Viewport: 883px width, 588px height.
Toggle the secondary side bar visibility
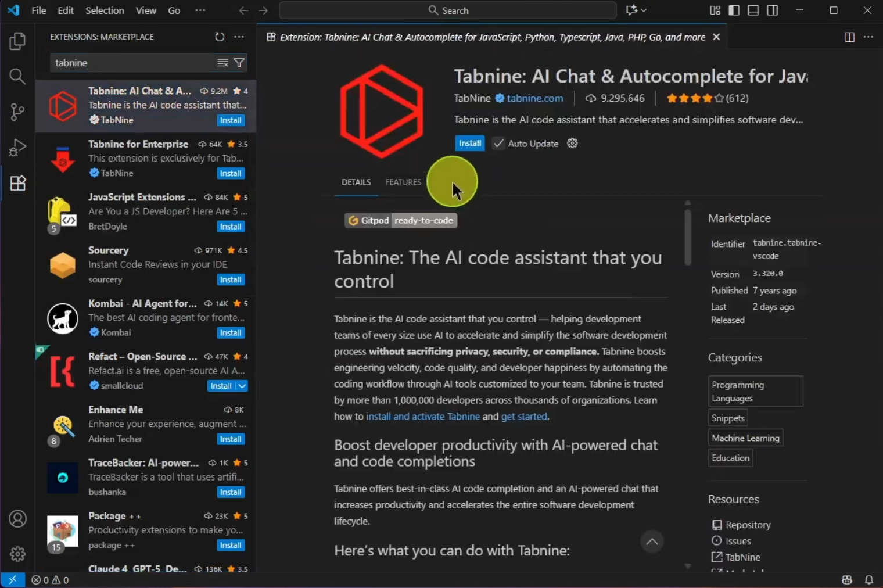773,10
